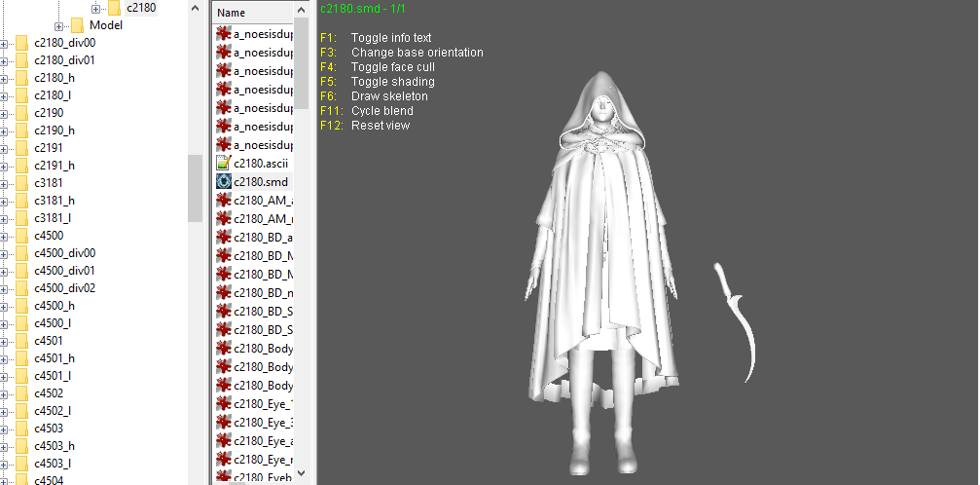Select the c4501_h folder name
Viewport: 980px width, 485px height.
(x=54, y=358)
